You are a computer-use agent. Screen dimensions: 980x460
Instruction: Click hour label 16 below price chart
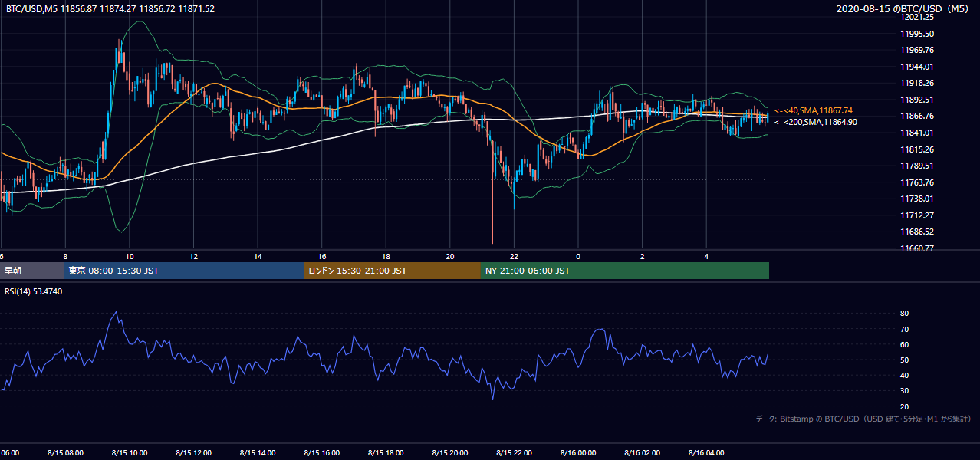click(x=322, y=257)
